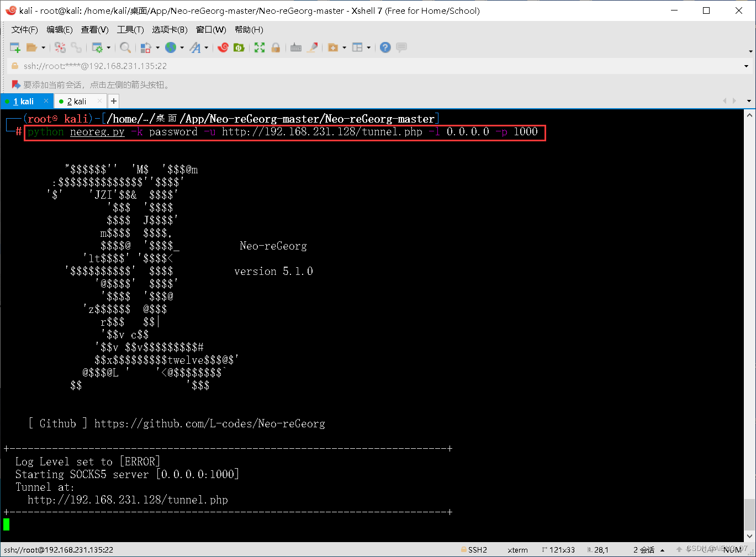
Task: Open the session Properties gear icon
Action: pos(97,47)
